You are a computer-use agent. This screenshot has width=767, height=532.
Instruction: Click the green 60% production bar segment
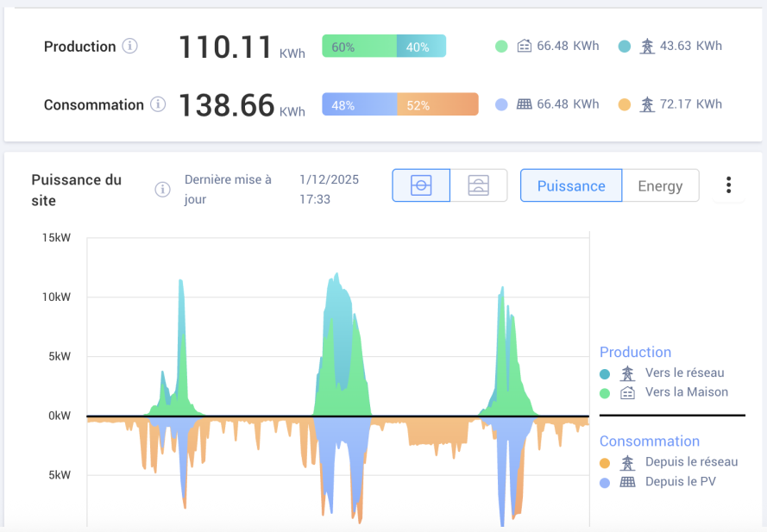coord(359,47)
